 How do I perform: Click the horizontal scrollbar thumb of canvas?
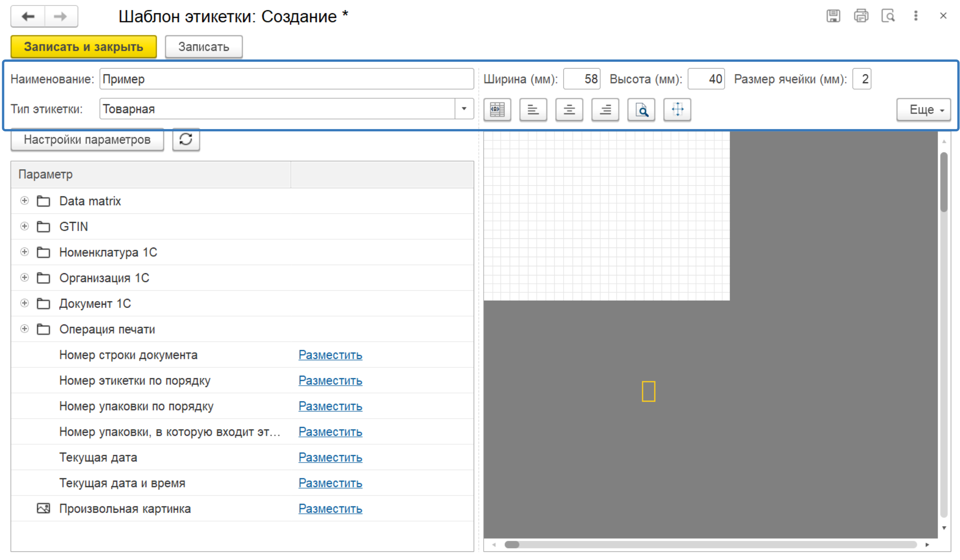[x=512, y=544]
